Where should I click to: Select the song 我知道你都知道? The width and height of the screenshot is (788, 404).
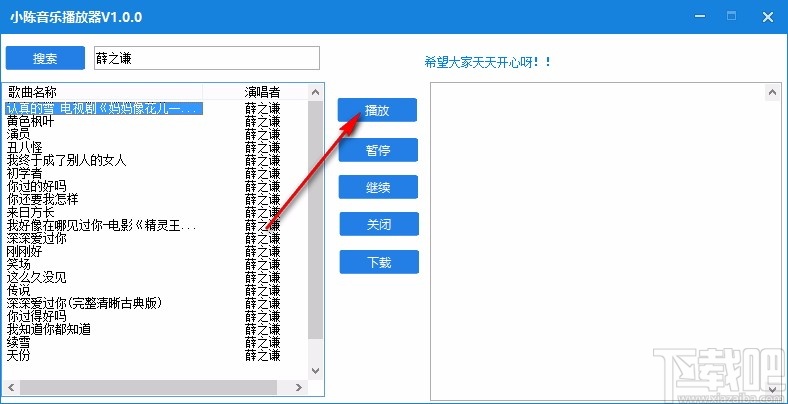[x=48, y=330]
